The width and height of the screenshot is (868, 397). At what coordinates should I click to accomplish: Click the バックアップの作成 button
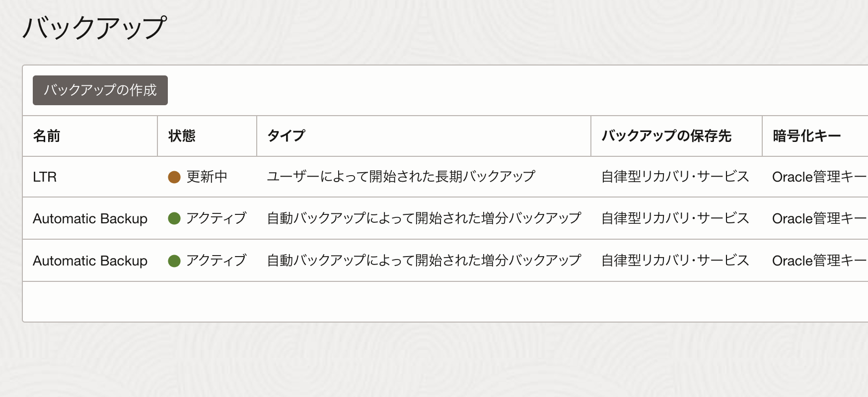[x=100, y=90]
